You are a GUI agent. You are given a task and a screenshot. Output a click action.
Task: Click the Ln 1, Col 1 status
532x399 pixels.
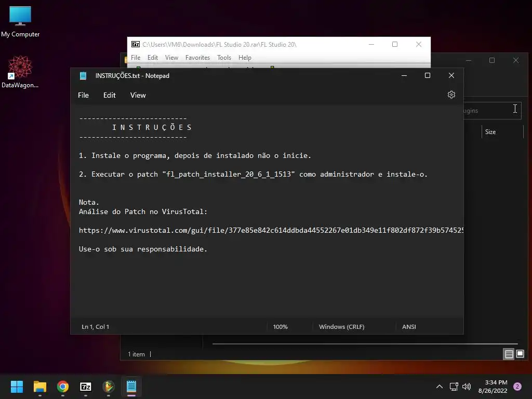click(96, 327)
